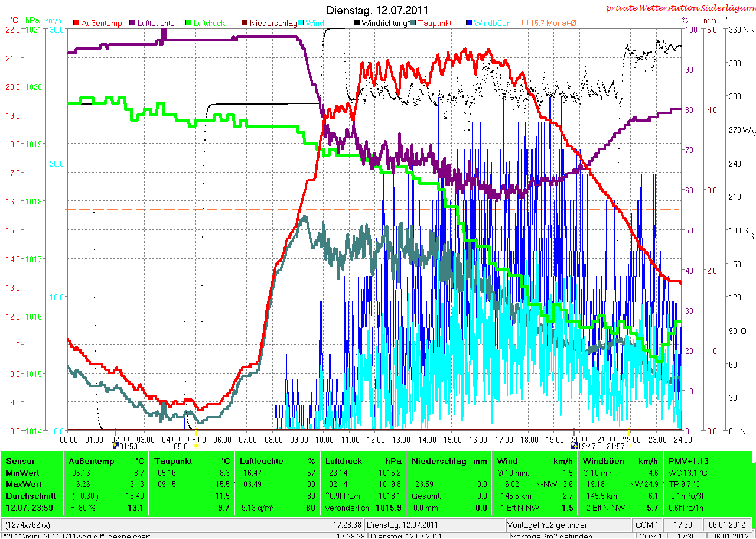Viewport: 756px width, 539px height.
Task: Click the sun marker at 21:57
Action: pyautogui.click(x=629, y=446)
